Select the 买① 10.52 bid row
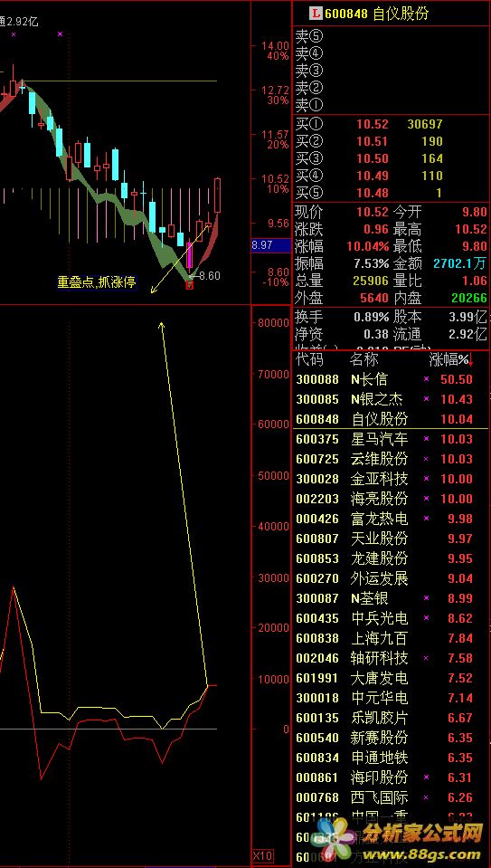Image resolution: width=491 pixels, height=868 pixels. [391, 125]
